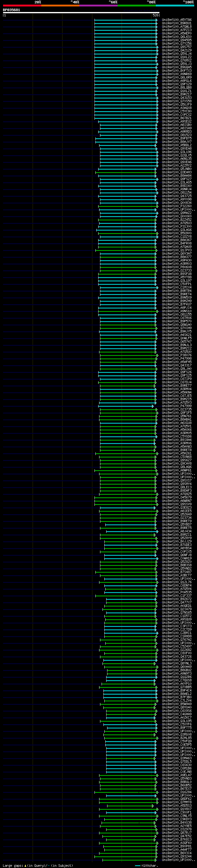The image size is (197, 868).
Task: Choose entry UniRef100_B6TBZ1
Action: 176,118
